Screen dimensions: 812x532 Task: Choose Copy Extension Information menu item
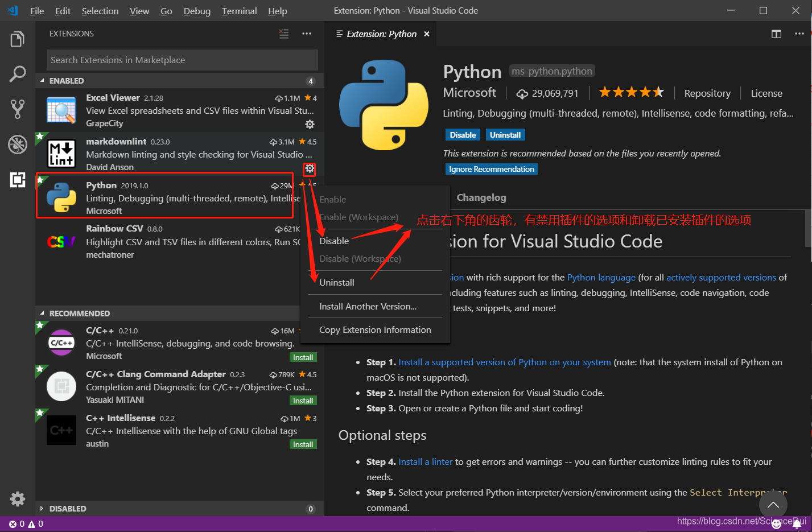[x=375, y=330]
